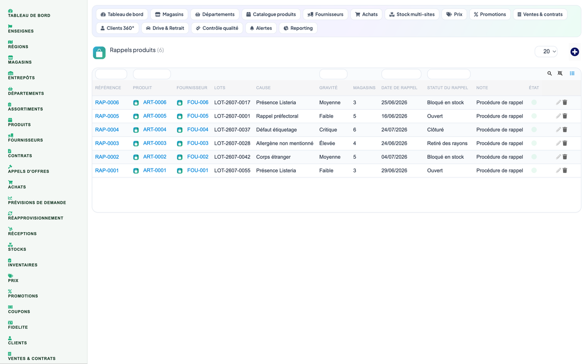Viewport: 588px width, 364px height.
Task: Open supplier link FOU-004
Action: [198, 130]
